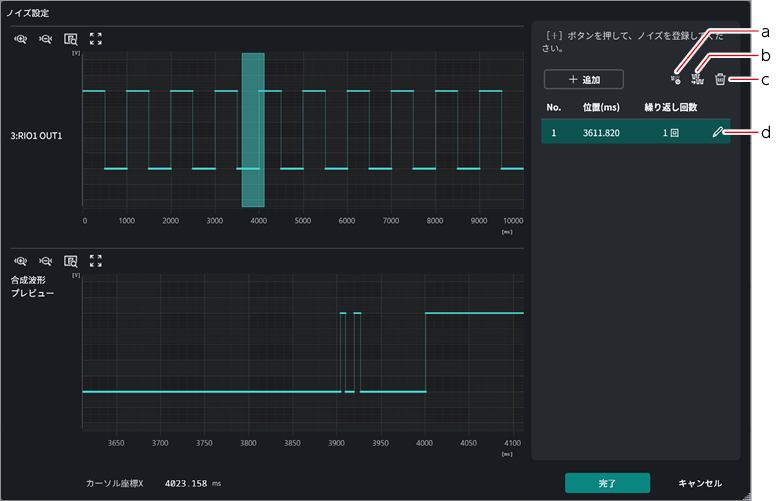
Task: Edit noise entry 1 with pencil icon
Action: pyautogui.click(x=718, y=132)
